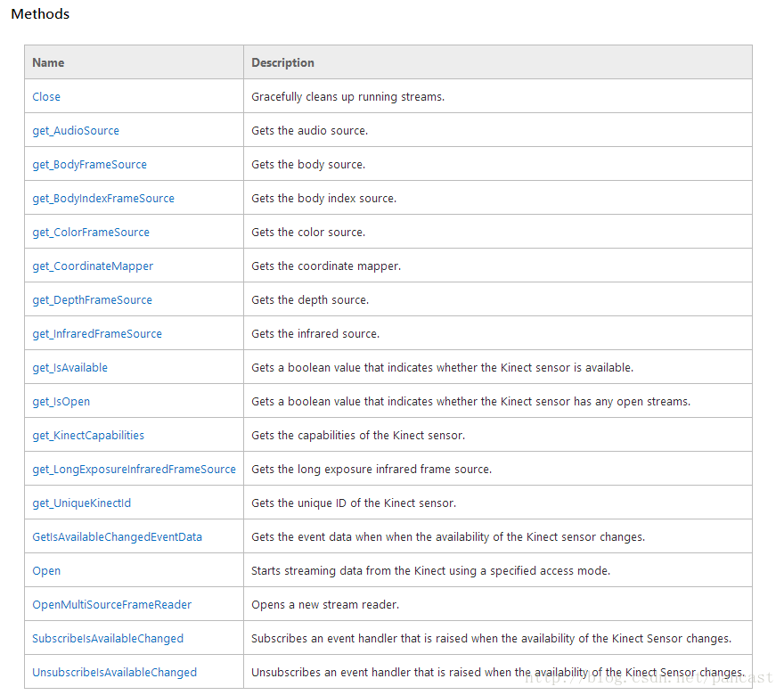Select the SubscribeIsAvailableChanged link

click(x=108, y=639)
